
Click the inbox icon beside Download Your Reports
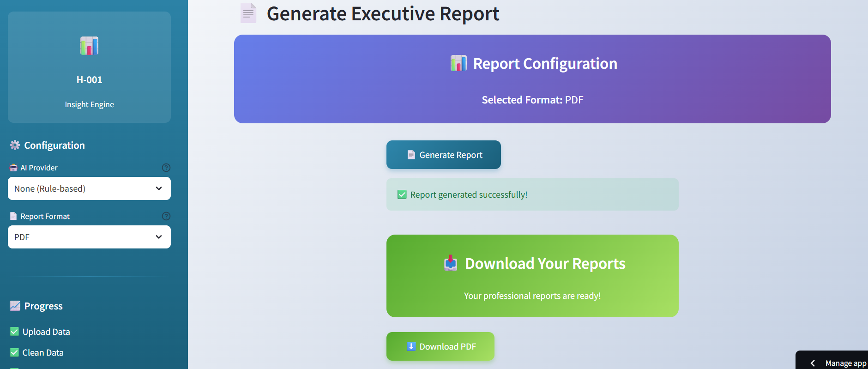click(451, 263)
